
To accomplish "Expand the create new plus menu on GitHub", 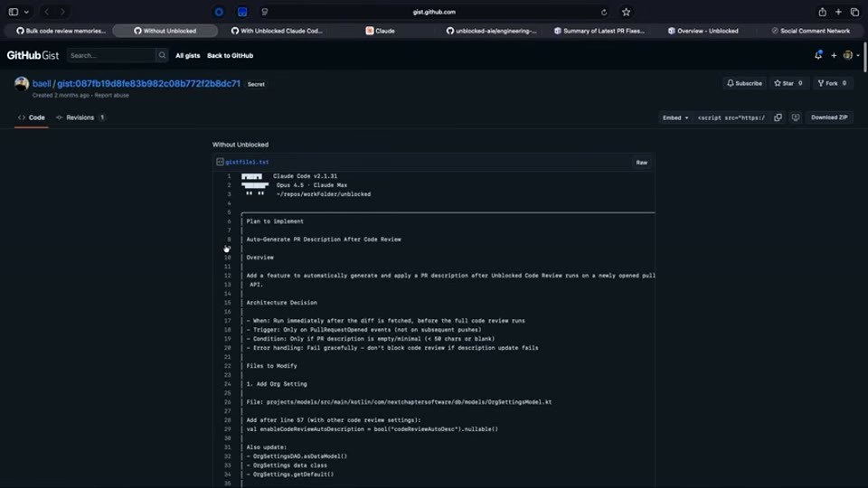I will pyautogui.click(x=834, y=55).
